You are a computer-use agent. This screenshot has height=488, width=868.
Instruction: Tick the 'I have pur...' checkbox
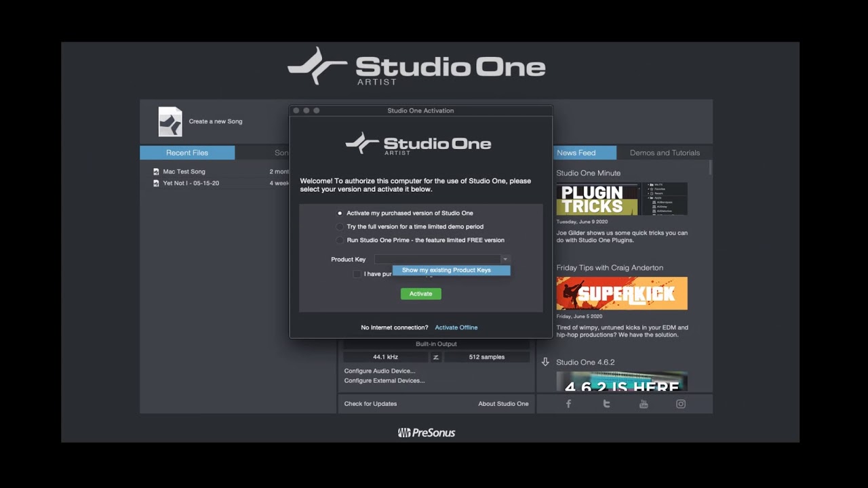(x=357, y=274)
